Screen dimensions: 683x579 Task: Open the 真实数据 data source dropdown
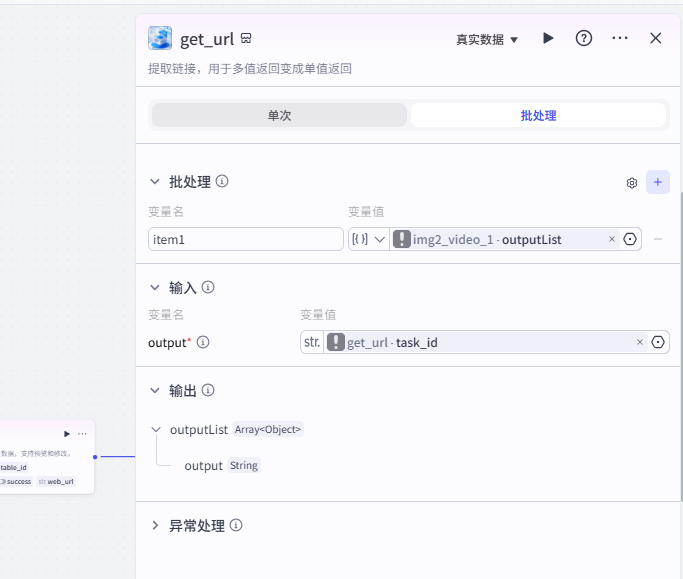tap(487, 39)
